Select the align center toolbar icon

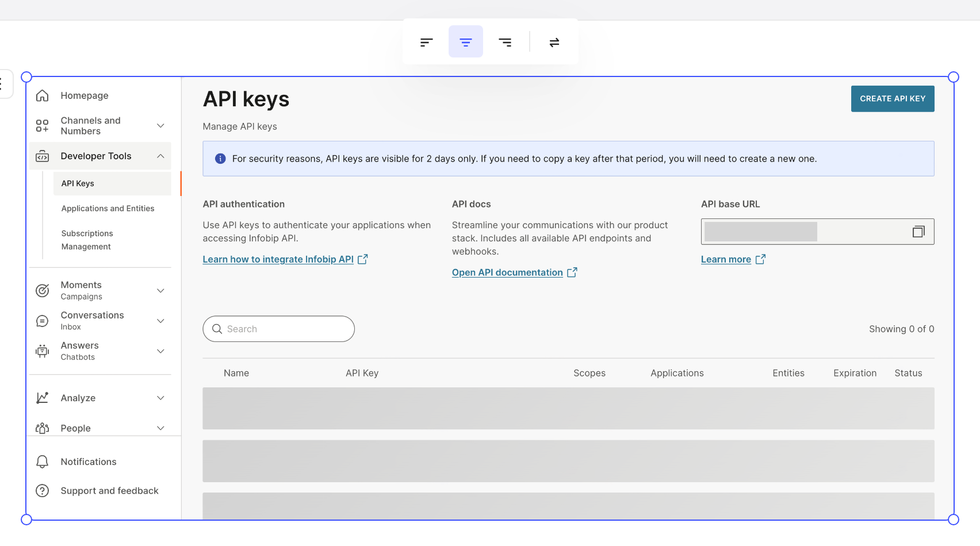(466, 42)
